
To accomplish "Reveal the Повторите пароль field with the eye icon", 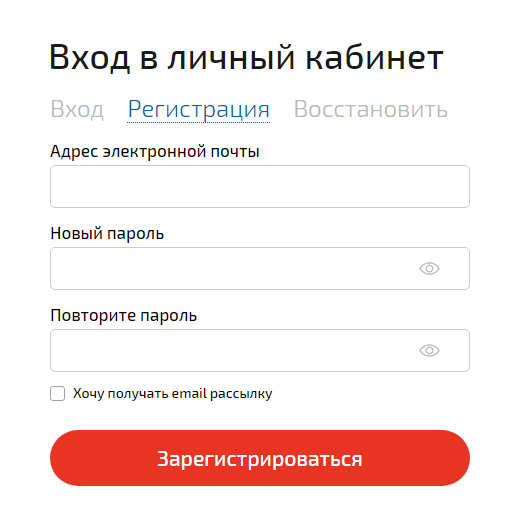I will [x=429, y=350].
